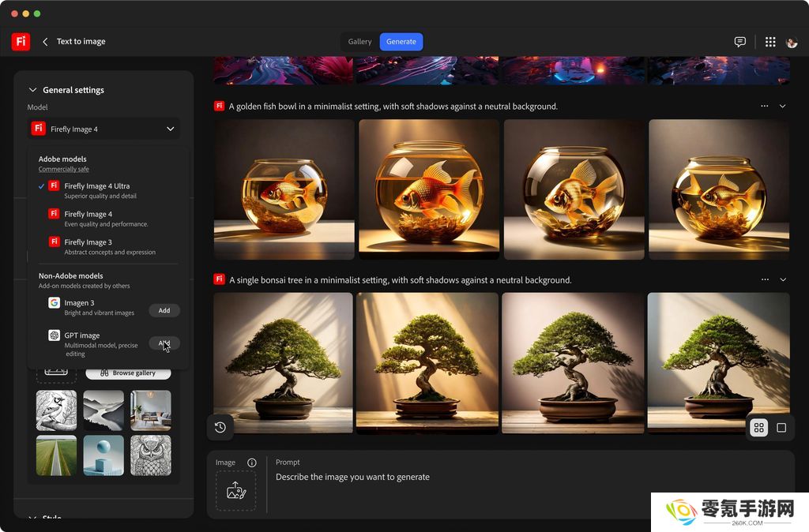Open the first bonsai tree image
The height and width of the screenshot is (532, 809).
coord(284,363)
